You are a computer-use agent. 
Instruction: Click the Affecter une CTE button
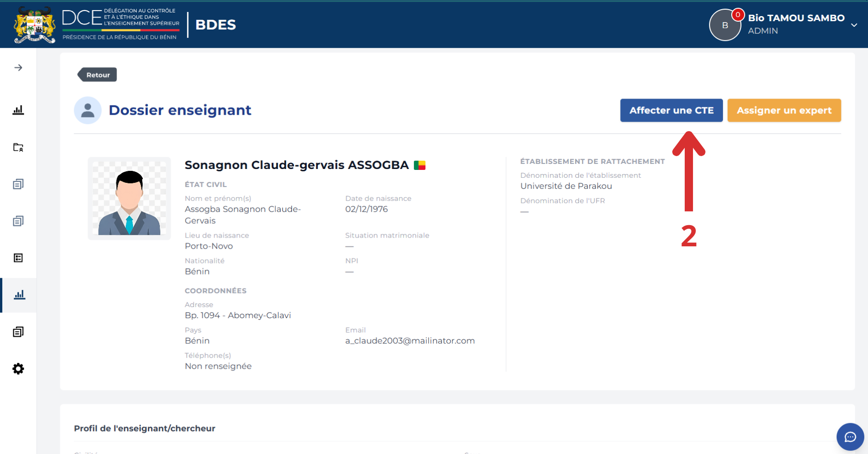(x=671, y=111)
